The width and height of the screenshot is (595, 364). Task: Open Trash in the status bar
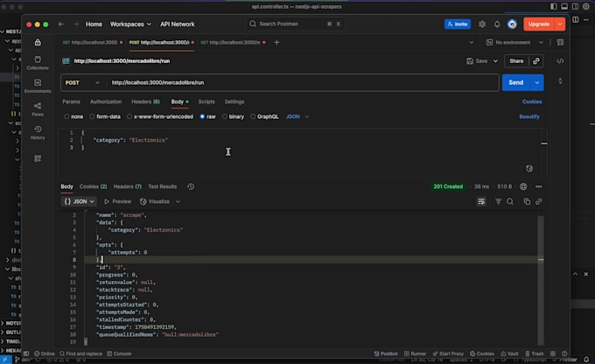pos(535,353)
